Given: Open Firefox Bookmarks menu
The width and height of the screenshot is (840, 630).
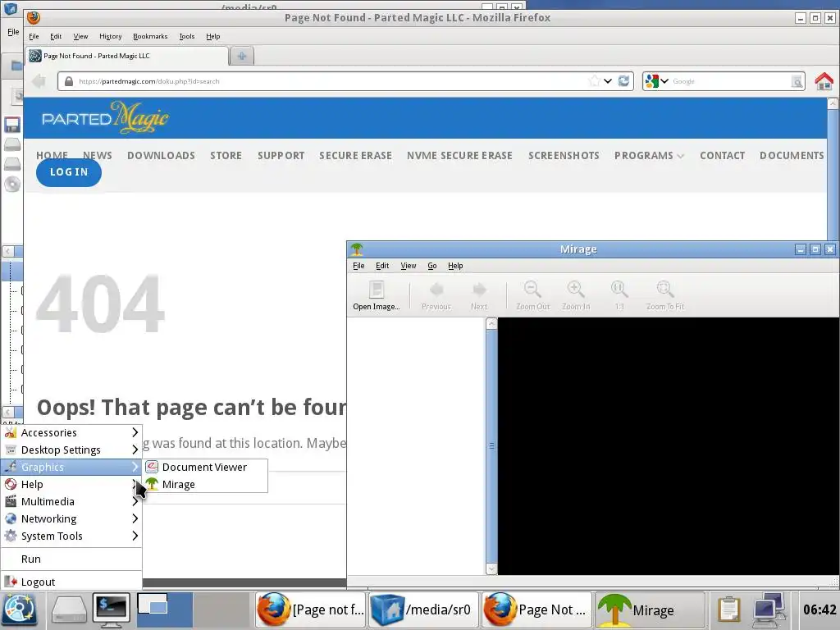Looking at the screenshot, I should pos(150,36).
